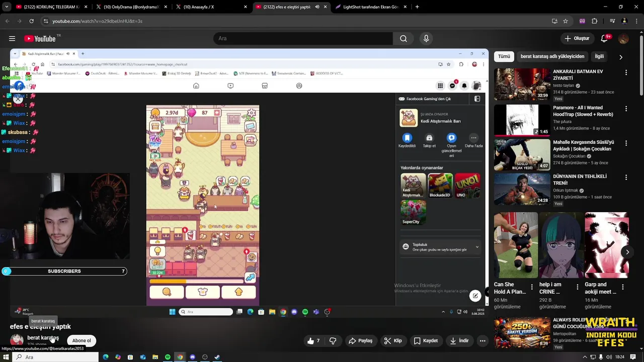
Task: Reload the page
Action: coord(31,21)
